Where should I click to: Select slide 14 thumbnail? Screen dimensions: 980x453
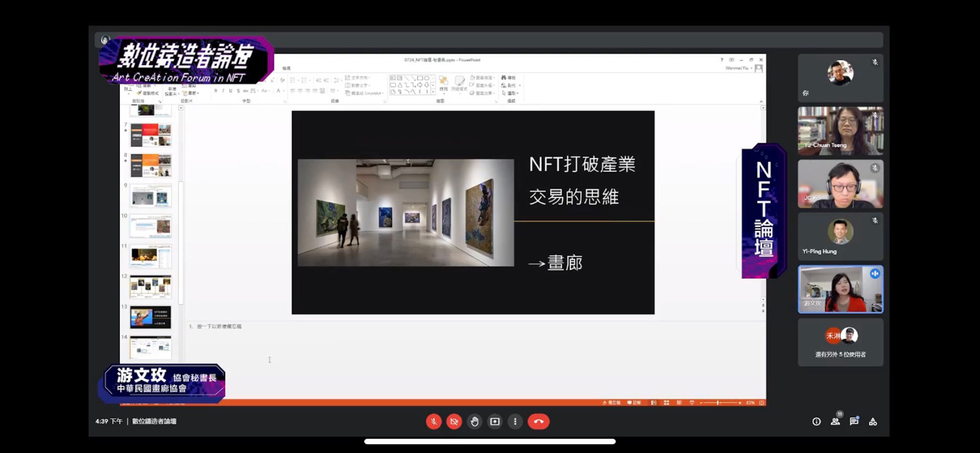click(151, 347)
